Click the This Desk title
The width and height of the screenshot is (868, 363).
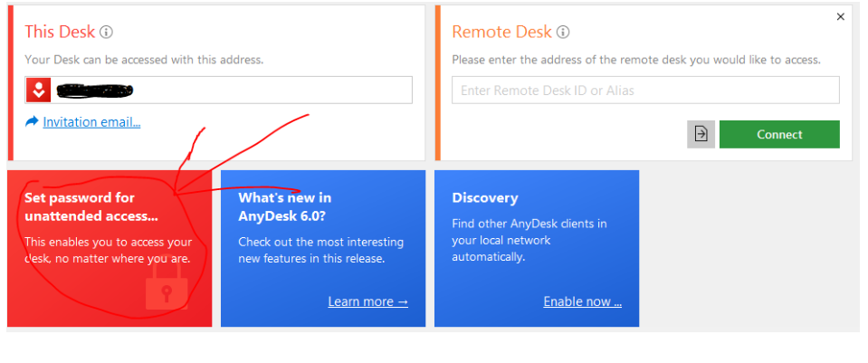click(x=60, y=32)
